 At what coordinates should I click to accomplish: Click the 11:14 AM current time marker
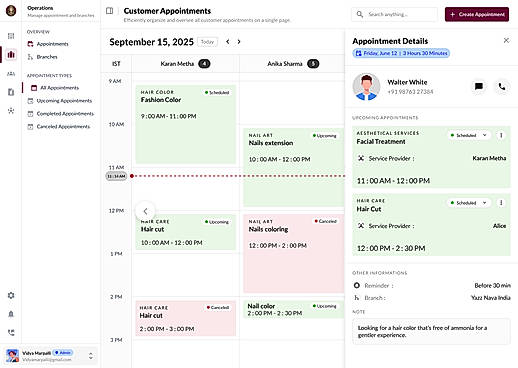(116, 176)
